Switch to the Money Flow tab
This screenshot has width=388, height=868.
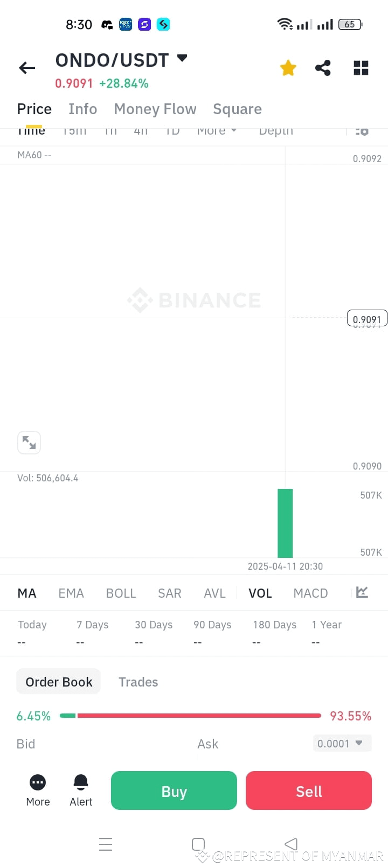155,109
